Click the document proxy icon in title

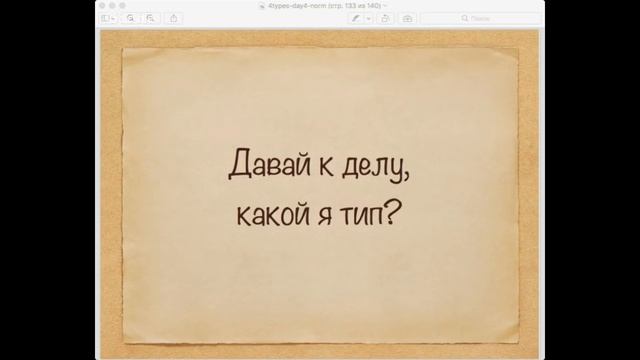(262, 6)
